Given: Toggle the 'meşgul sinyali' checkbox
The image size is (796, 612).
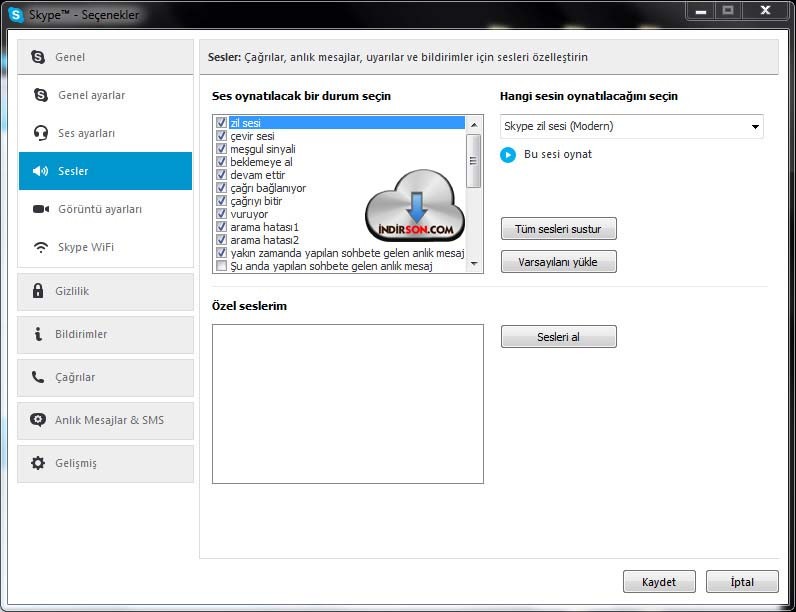Looking at the screenshot, I should pos(221,149).
